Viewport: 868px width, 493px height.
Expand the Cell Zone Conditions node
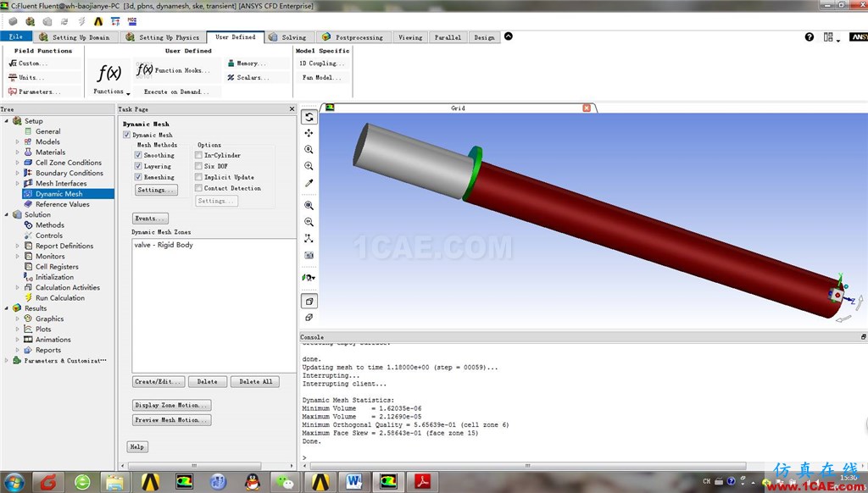17,163
